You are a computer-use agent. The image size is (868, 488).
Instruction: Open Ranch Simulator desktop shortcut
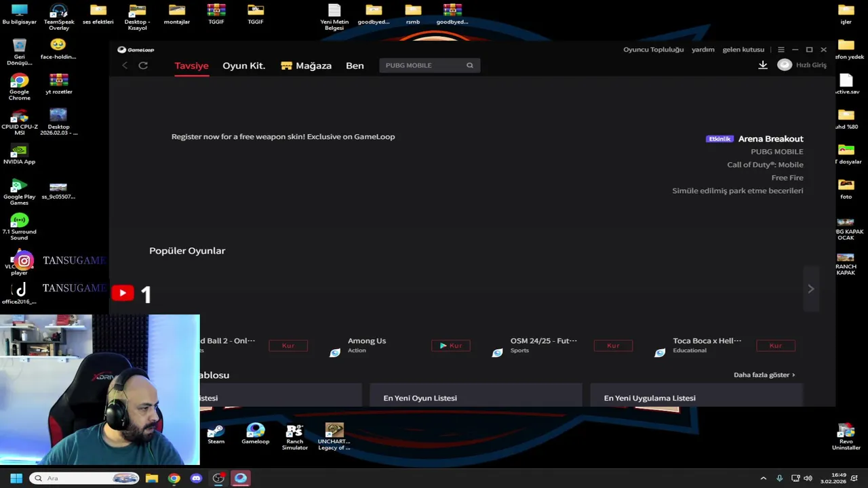(x=295, y=436)
